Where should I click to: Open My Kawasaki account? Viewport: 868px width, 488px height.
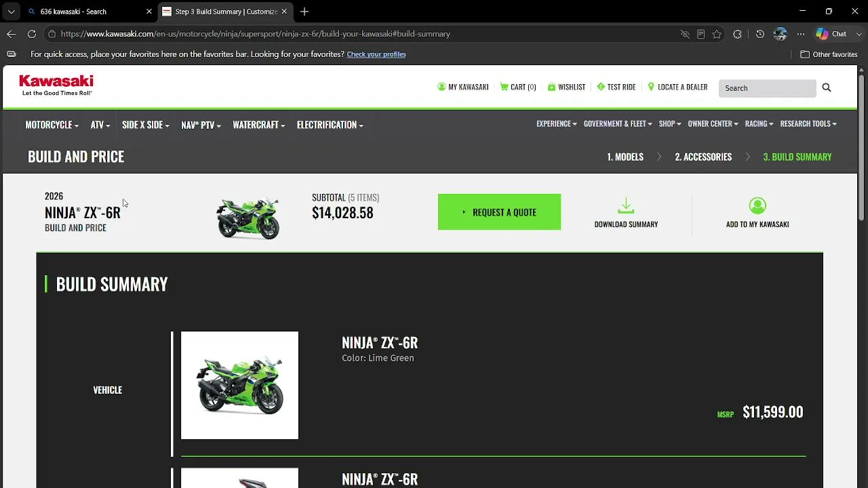point(463,87)
